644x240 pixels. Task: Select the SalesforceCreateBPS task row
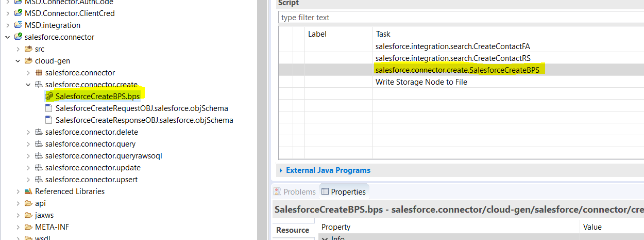[x=461, y=70]
